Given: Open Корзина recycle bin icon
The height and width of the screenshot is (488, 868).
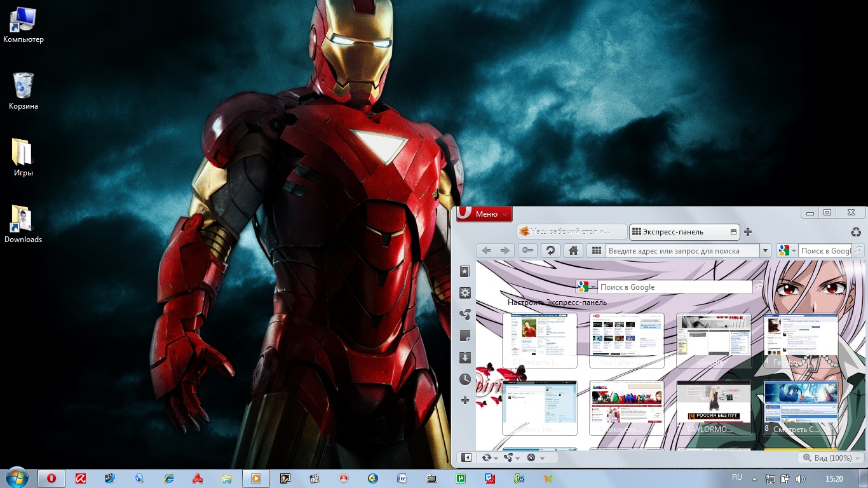Looking at the screenshot, I should click(24, 91).
